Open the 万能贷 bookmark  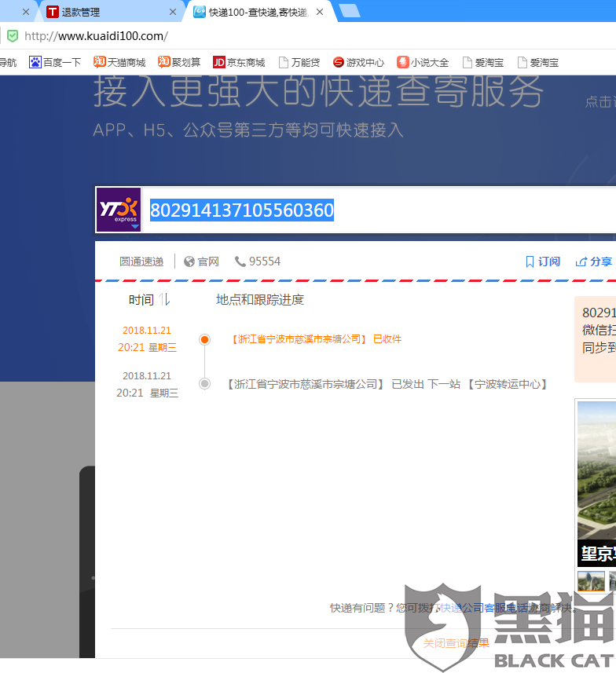pos(299,63)
